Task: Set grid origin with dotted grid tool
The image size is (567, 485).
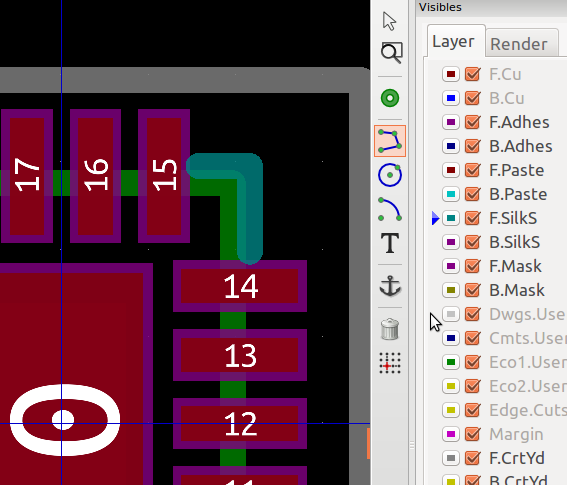Action: [390, 363]
